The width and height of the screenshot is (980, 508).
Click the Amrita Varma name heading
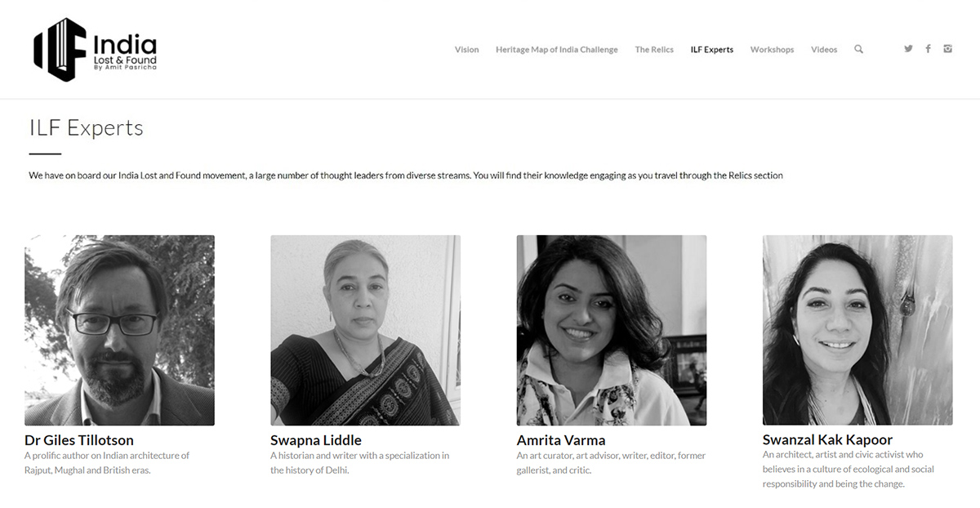pyautogui.click(x=560, y=439)
